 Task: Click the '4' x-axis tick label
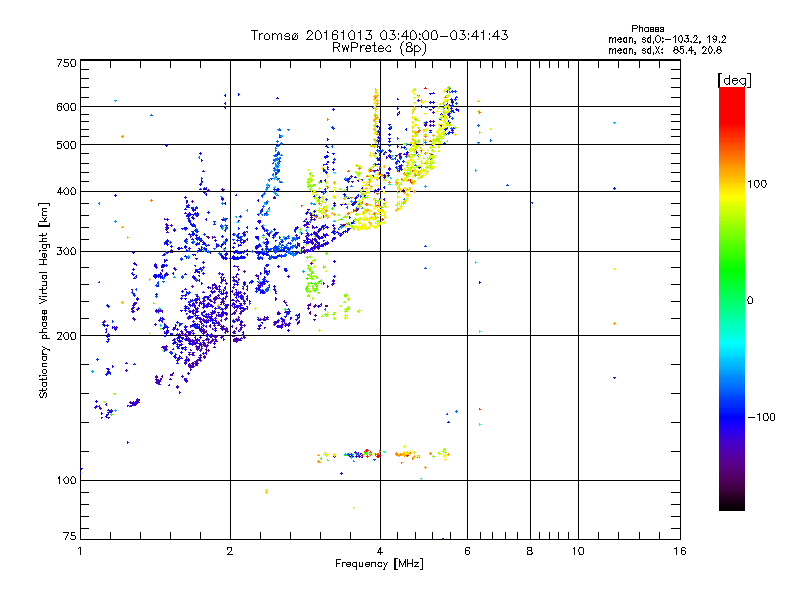tap(380, 551)
